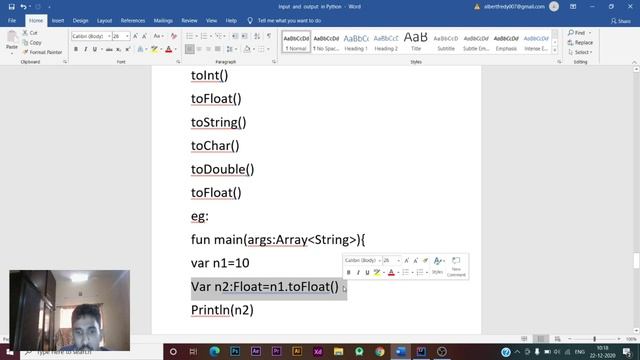The width and height of the screenshot is (640, 360).
Task: Justify the paragraph text
Action: 218,49
